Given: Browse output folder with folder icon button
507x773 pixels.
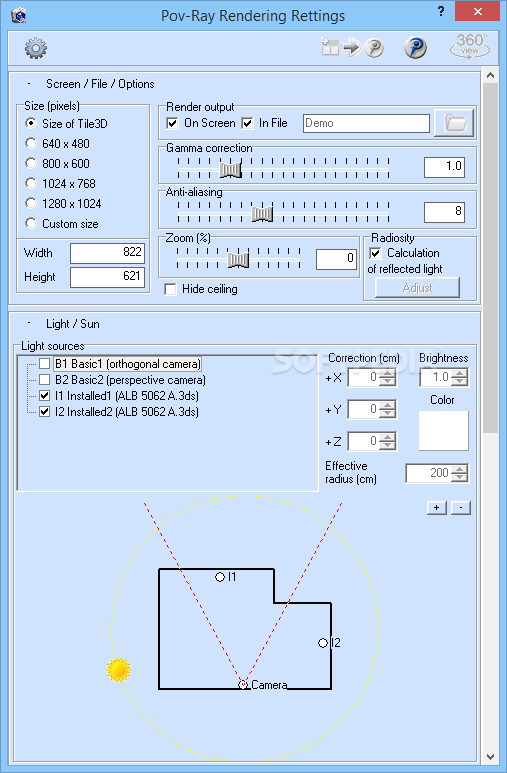Looking at the screenshot, I should click(x=454, y=123).
